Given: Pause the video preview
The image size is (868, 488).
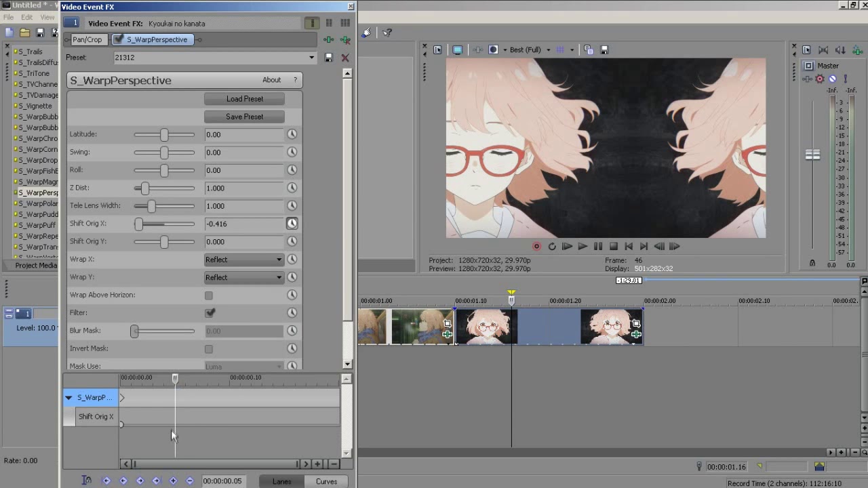Looking at the screenshot, I should pyautogui.click(x=597, y=247).
